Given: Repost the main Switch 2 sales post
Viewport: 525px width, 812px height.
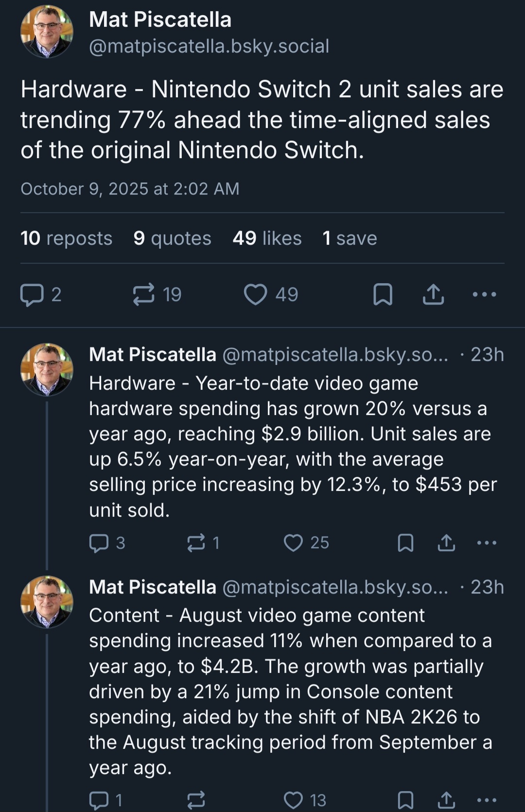Looking at the screenshot, I should [x=144, y=294].
